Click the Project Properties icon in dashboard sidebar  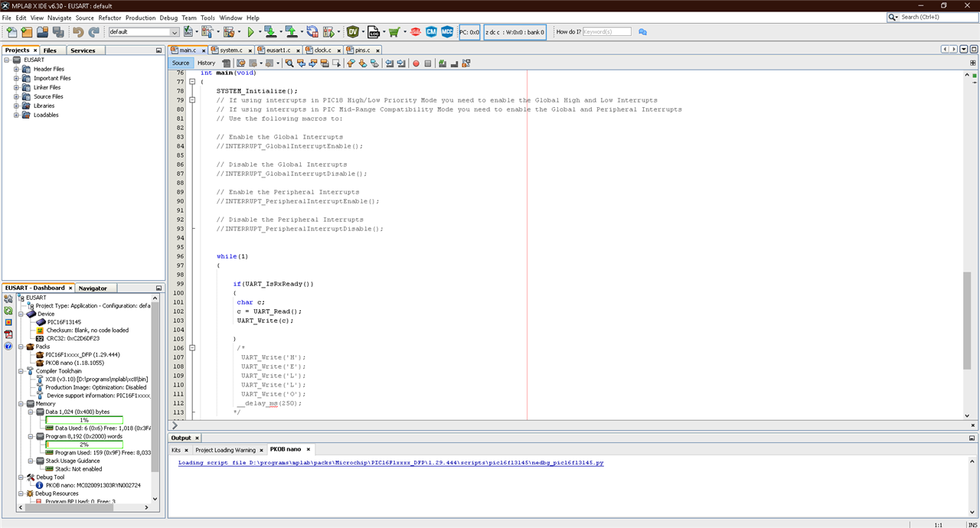[x=8, y=299]
